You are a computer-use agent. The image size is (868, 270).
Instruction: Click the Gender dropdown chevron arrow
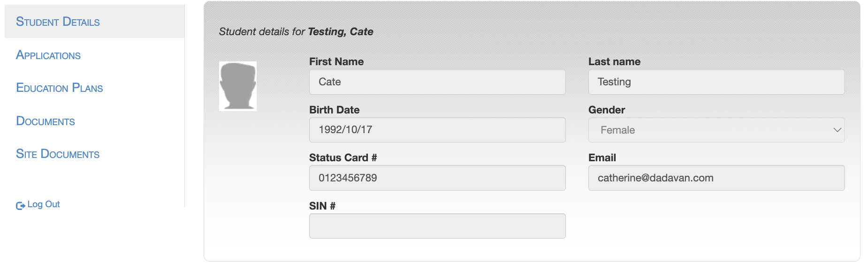[x=837, y=130]
